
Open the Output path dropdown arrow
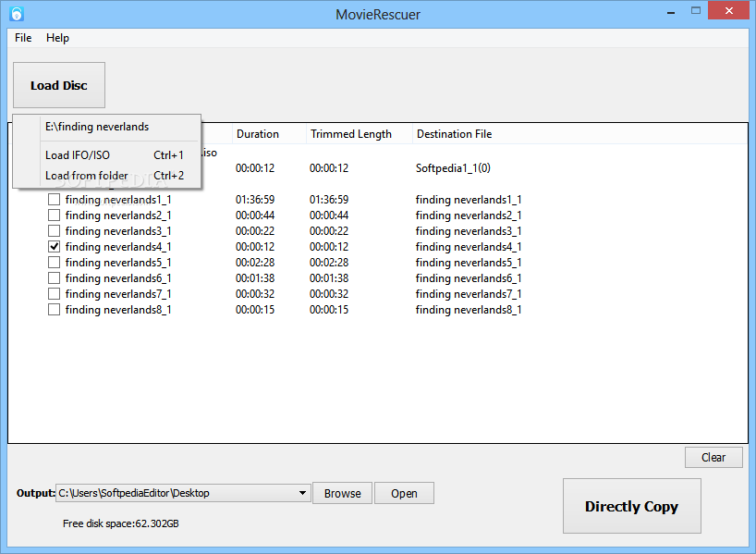point(302,493)
